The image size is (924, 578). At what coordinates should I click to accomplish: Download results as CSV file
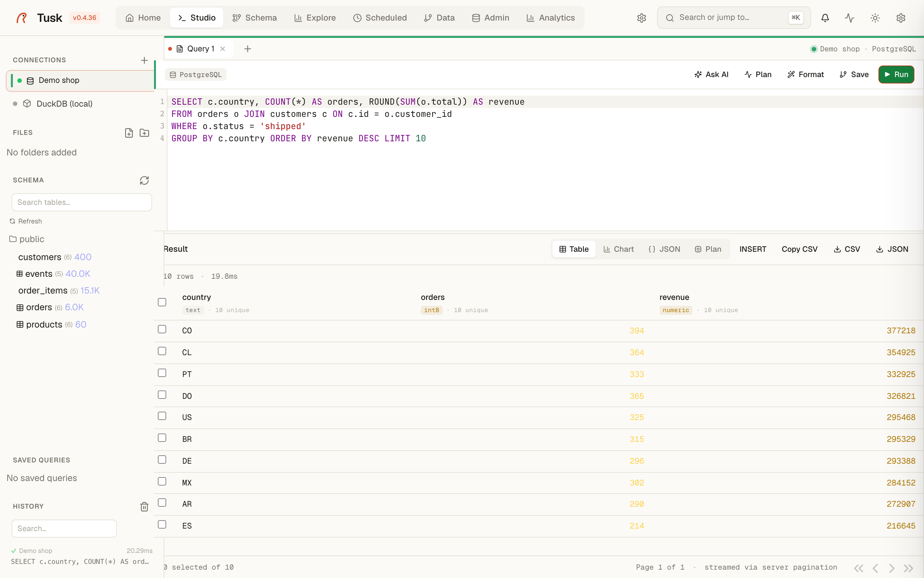pos(846,249)
